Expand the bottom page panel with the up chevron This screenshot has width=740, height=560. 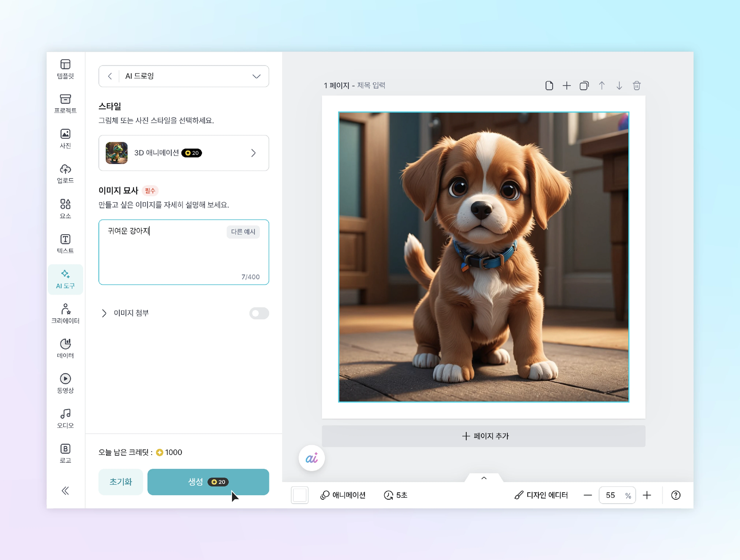click(484, 478)
